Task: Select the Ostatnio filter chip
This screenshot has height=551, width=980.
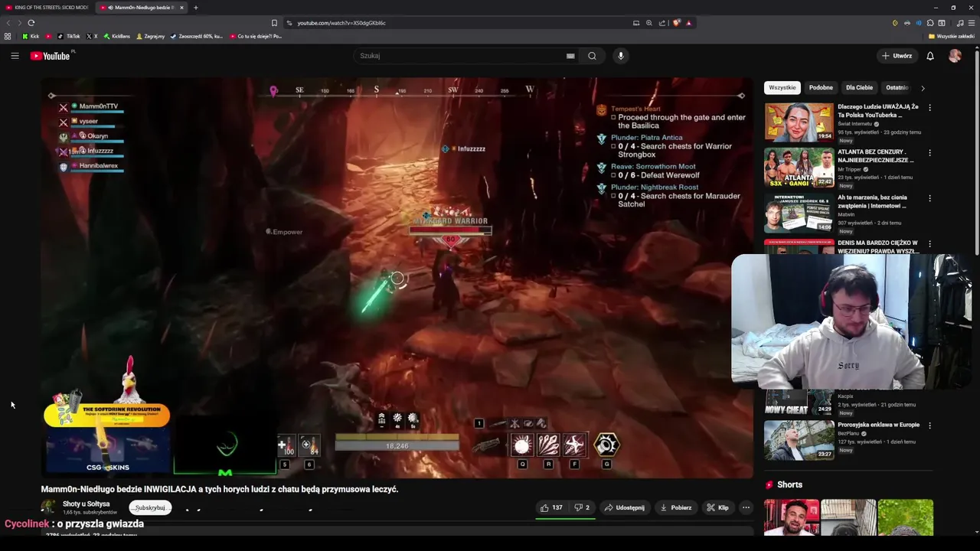Action: [897, 88]
